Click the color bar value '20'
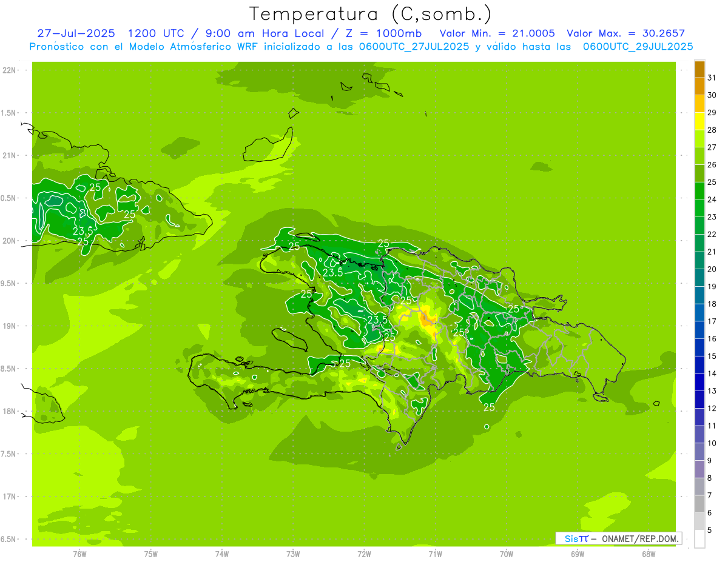 pyautogui.click(x=712, y=269)
